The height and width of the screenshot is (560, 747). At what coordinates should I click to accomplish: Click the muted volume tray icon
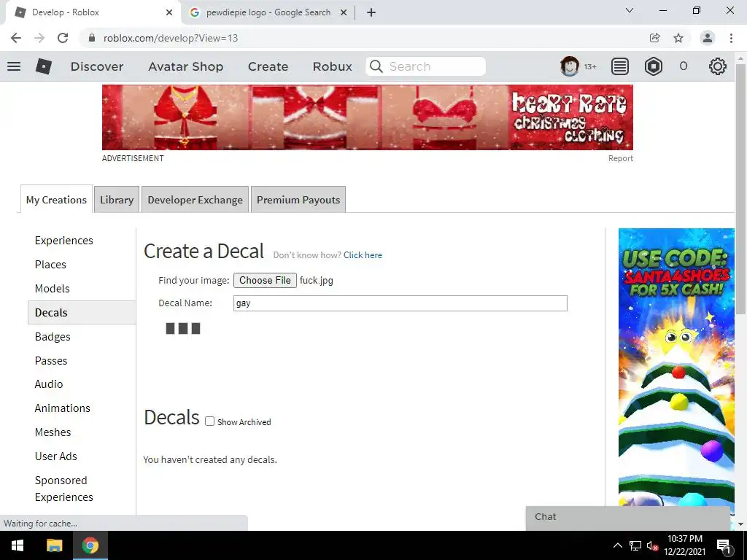tap(653, 545)
